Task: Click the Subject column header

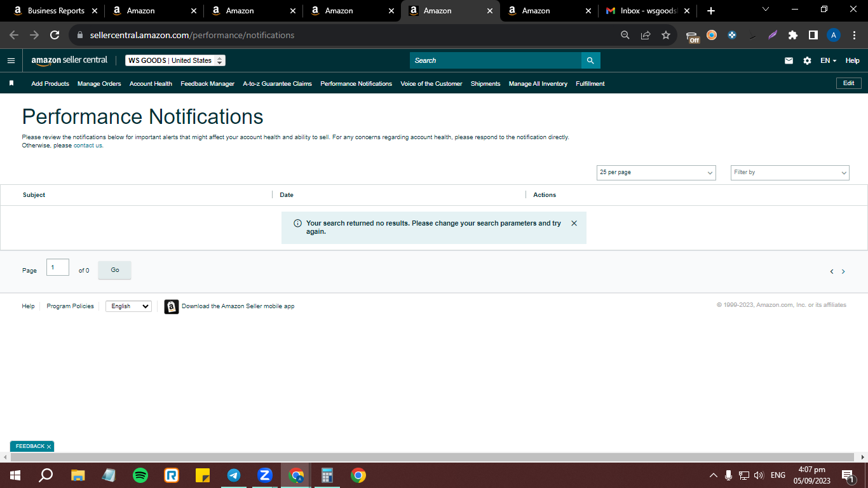Action: pos(34,195)
